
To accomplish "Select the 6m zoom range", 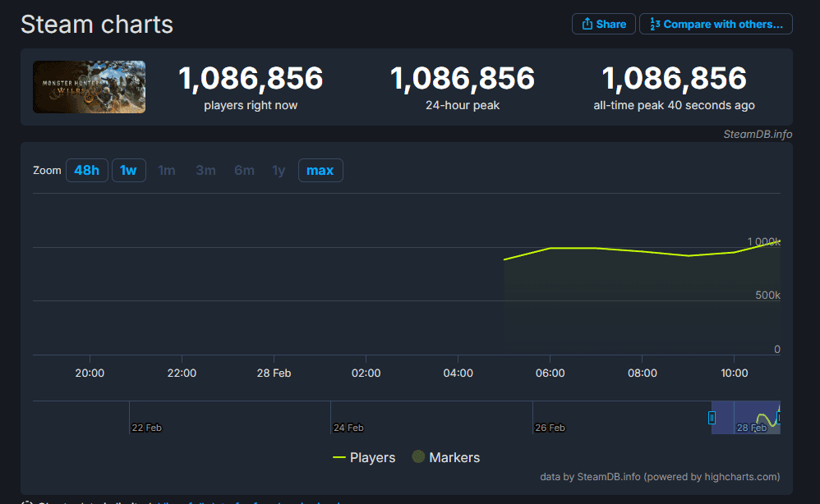I will 244,170.
